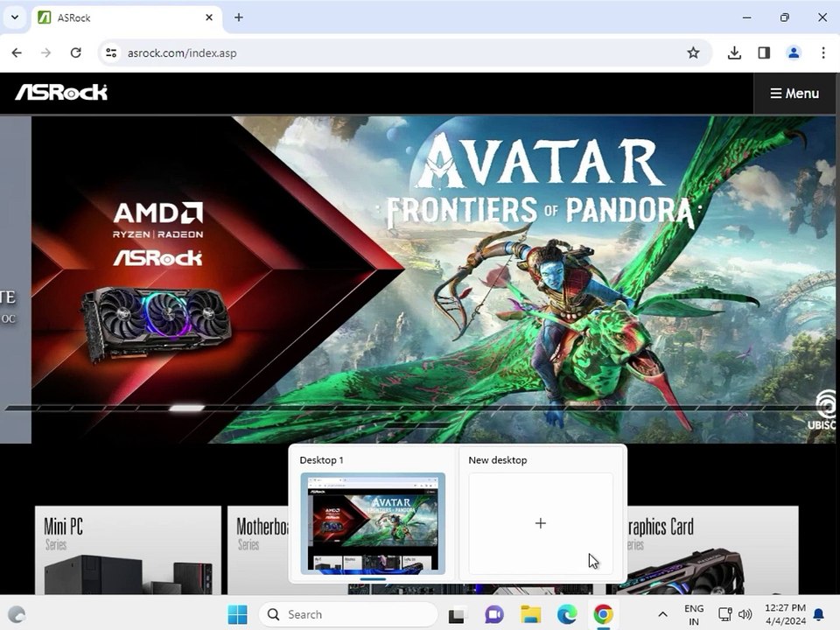Open Chrome profile menu
The width and height of the screenshot is (840, 630).
click(x=794, y=52)
